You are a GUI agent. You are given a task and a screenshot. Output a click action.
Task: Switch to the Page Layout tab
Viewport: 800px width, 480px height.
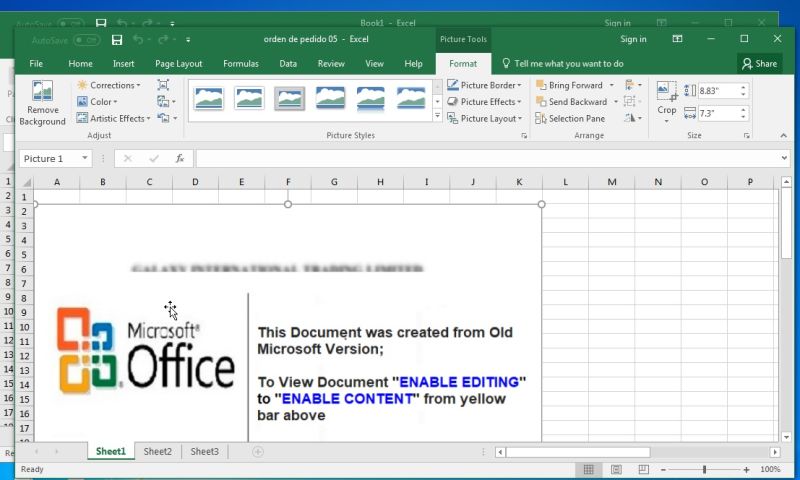click(179, 64)
